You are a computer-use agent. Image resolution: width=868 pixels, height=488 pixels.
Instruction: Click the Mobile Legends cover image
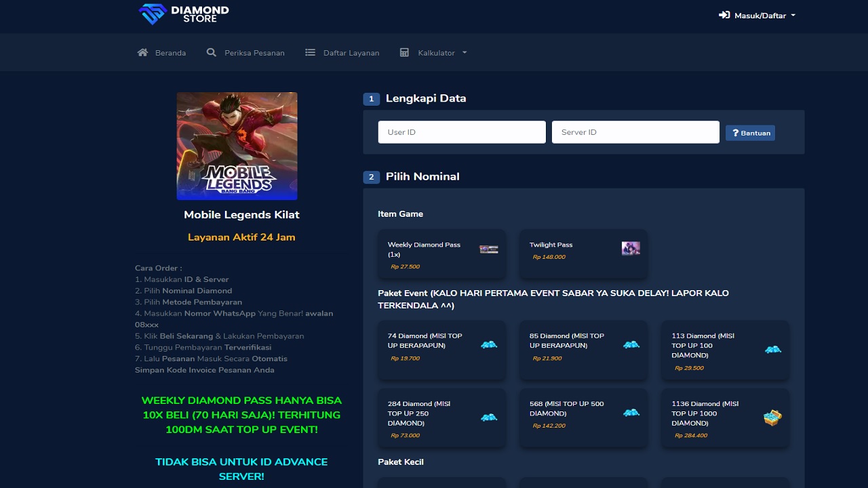coord(237,146)
